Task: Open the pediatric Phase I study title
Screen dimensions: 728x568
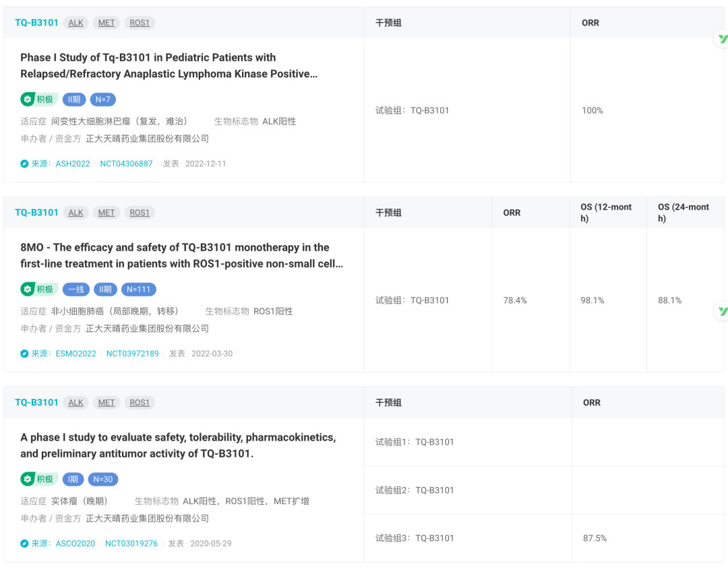Action: [169, 66]
